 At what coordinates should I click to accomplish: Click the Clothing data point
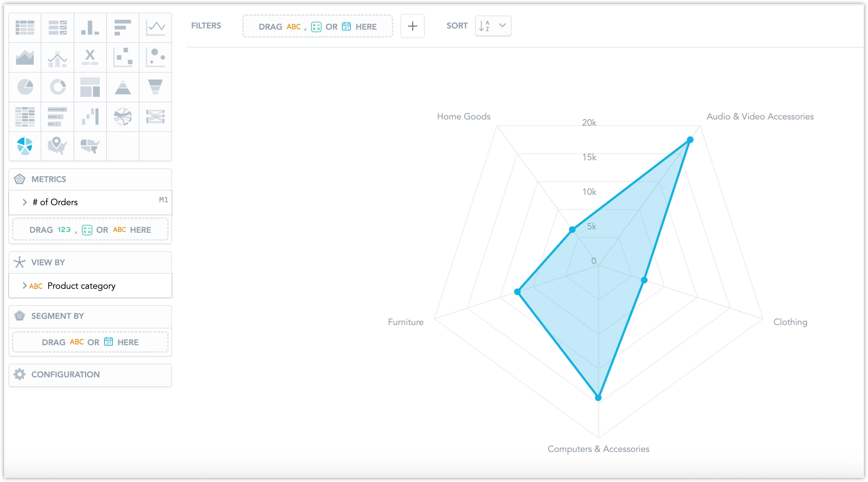(x=644, y=280)
